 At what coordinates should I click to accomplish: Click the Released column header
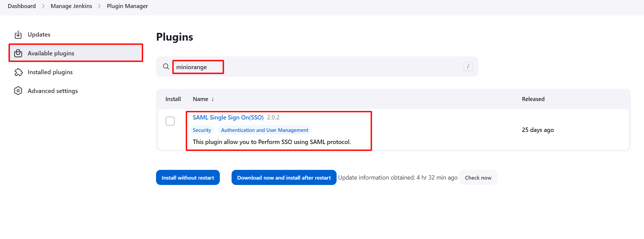tap(533, 99)
